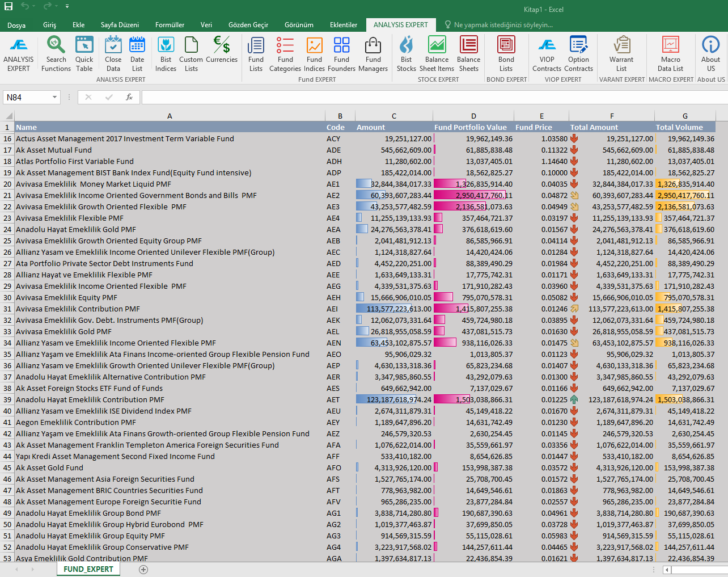Open Customize Quick Access Toolbar dropdown
The width and height of the screenshot is (728, 577).
67,6
